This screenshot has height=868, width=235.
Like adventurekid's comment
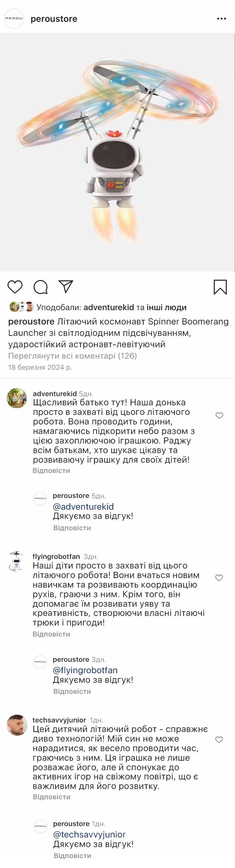(x=219, y=416)
